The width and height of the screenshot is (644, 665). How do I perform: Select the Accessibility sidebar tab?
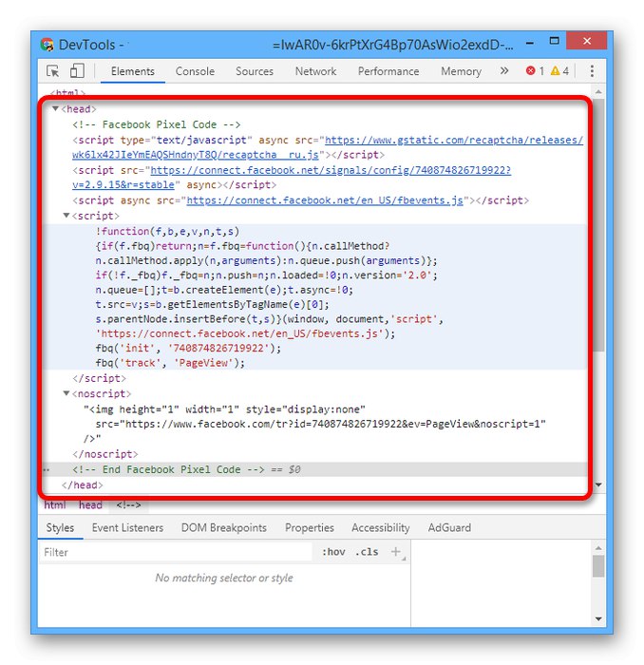point(381,527)
